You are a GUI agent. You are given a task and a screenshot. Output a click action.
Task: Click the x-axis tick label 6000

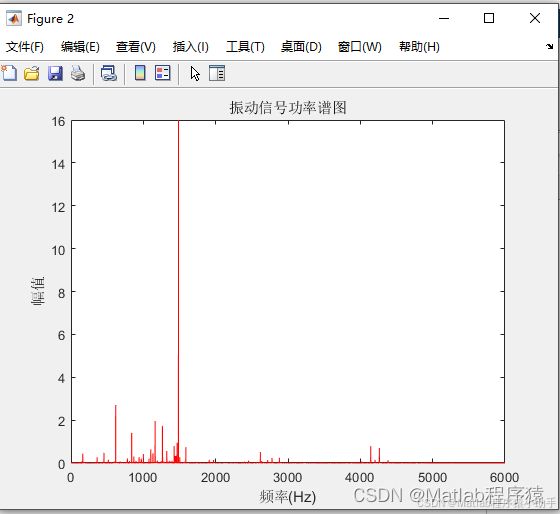point(504,478)
